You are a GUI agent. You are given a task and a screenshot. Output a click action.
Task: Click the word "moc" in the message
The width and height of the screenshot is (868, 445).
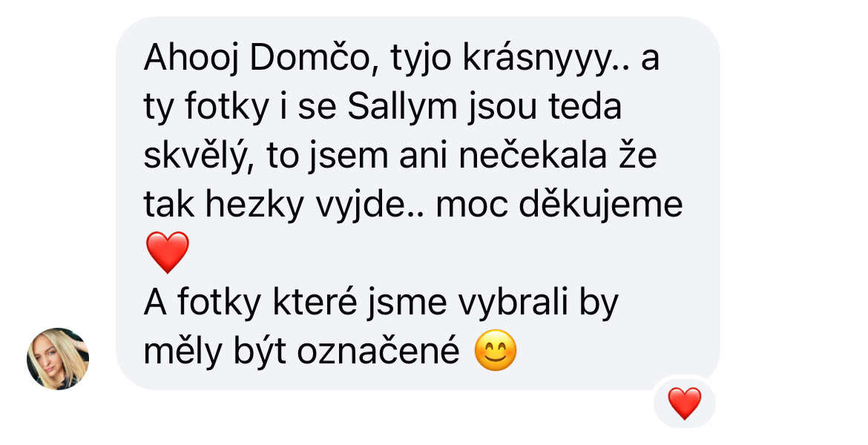tap(471, 205)
